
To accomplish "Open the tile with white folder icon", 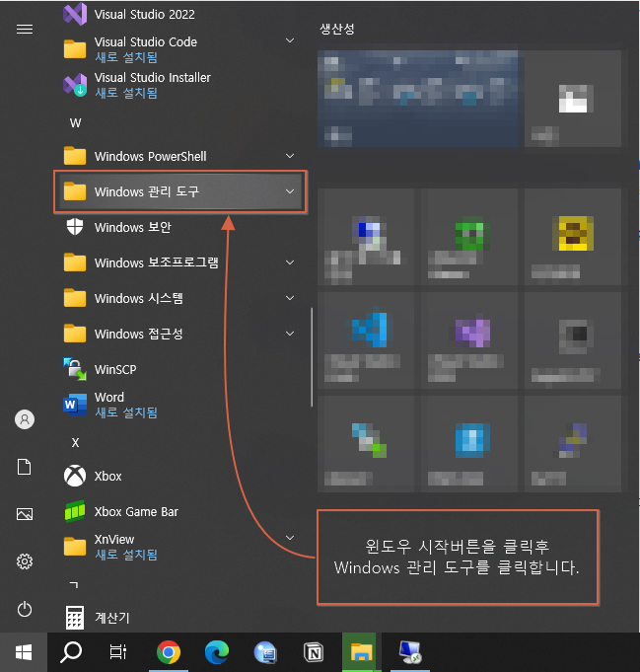I will coord(573,99).
